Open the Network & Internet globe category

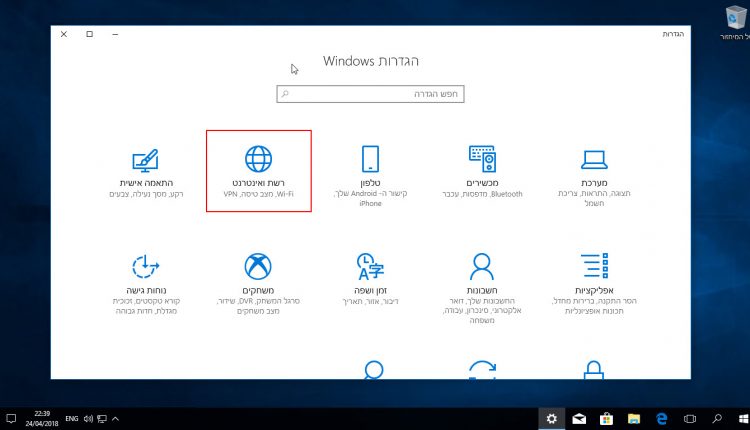(x=259, y=171)
